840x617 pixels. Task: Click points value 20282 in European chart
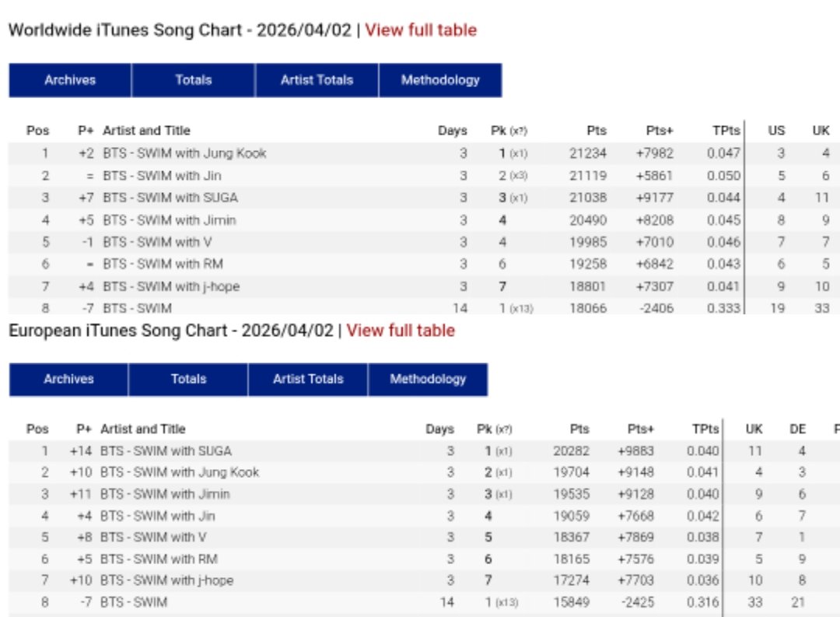572,451
